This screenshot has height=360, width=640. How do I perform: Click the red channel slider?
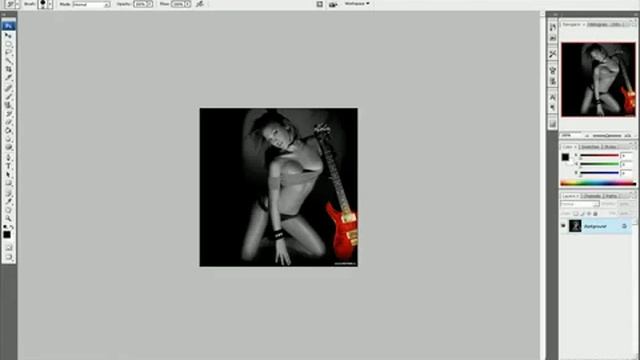pos(600,155)
